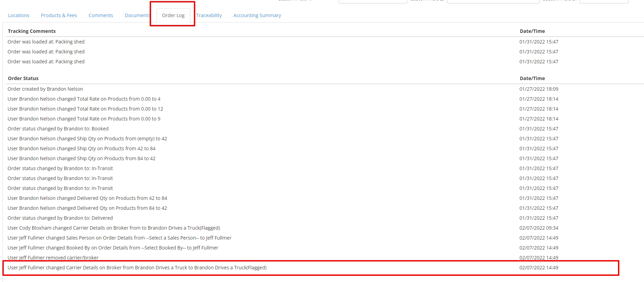Click the 'removed carrier/broker' log entry
This screenshot has width=644, height=282.
pos(53,258)
